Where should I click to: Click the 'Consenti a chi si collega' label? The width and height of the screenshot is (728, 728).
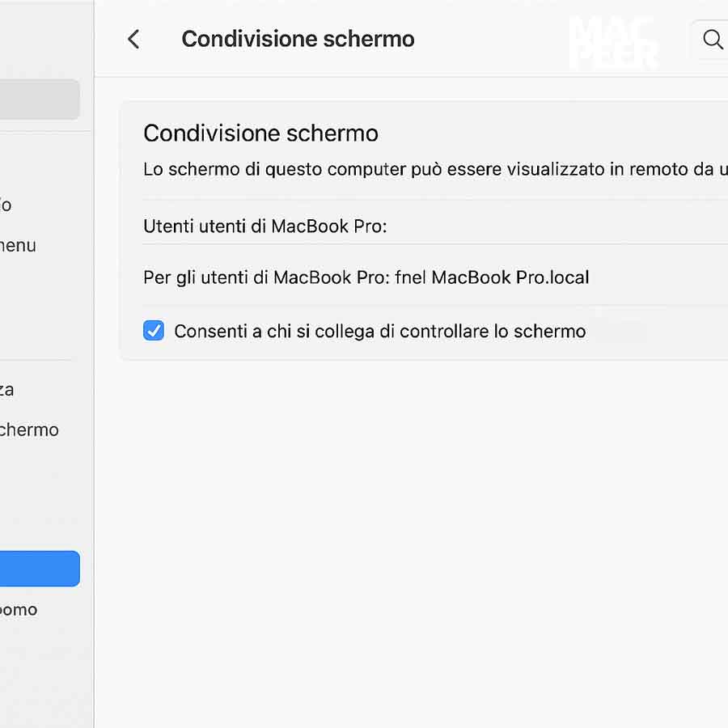(x=379, y=331)
